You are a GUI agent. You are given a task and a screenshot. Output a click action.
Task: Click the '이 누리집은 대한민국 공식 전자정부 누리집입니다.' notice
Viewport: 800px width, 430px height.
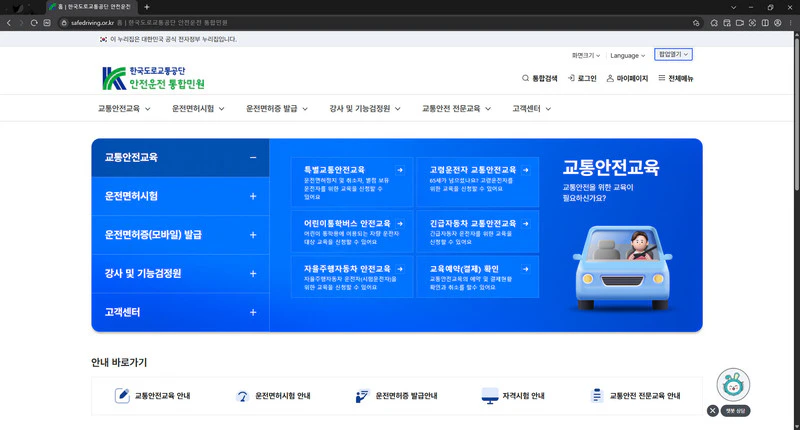point(173,39)
